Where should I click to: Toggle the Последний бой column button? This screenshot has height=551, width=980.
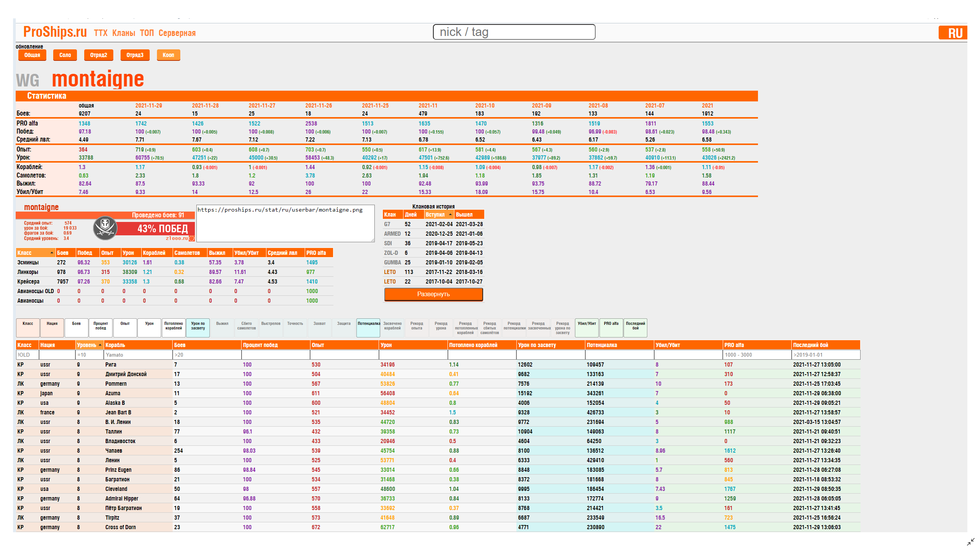tap(635, 328)
